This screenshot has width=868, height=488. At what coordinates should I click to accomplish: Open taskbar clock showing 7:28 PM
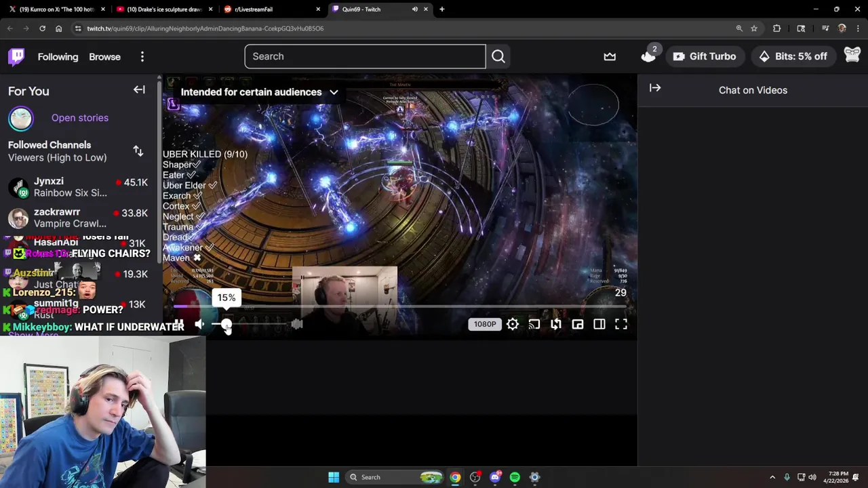click(x=835, y=477)
